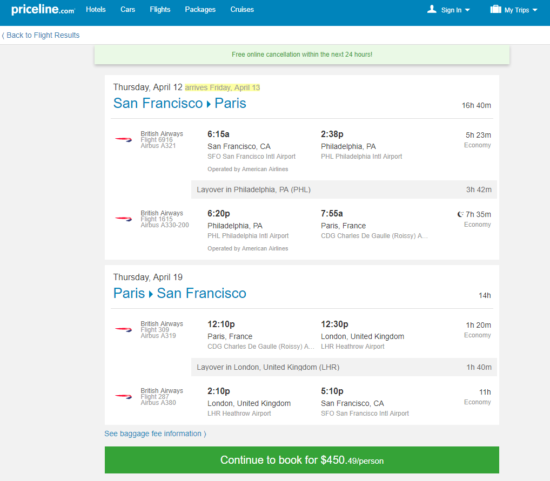Click the priceline.com logo
The height and width of the screenshot is (481, 550).
(x=43, y=9)
